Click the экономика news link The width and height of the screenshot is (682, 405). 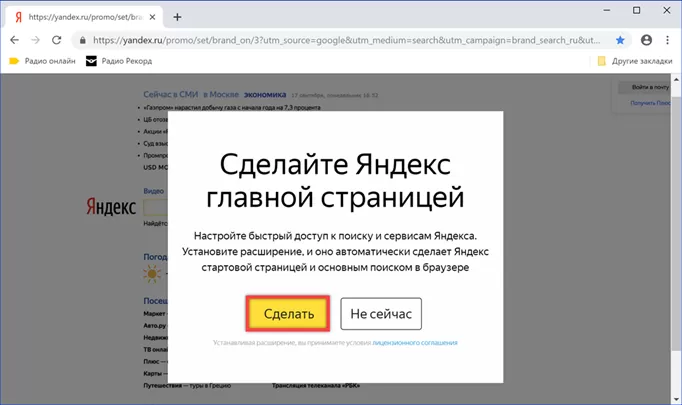pos(265,94)
